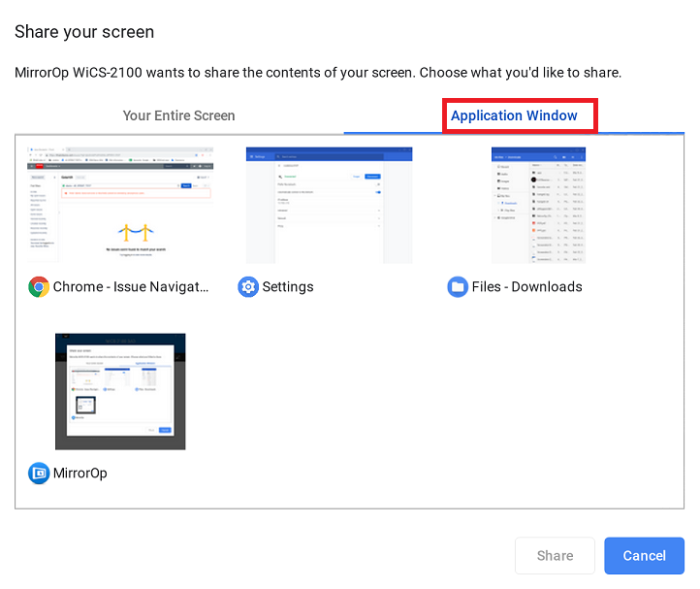
Task: Click the 'Files - Downloads' label
Action: coord(526,286)
